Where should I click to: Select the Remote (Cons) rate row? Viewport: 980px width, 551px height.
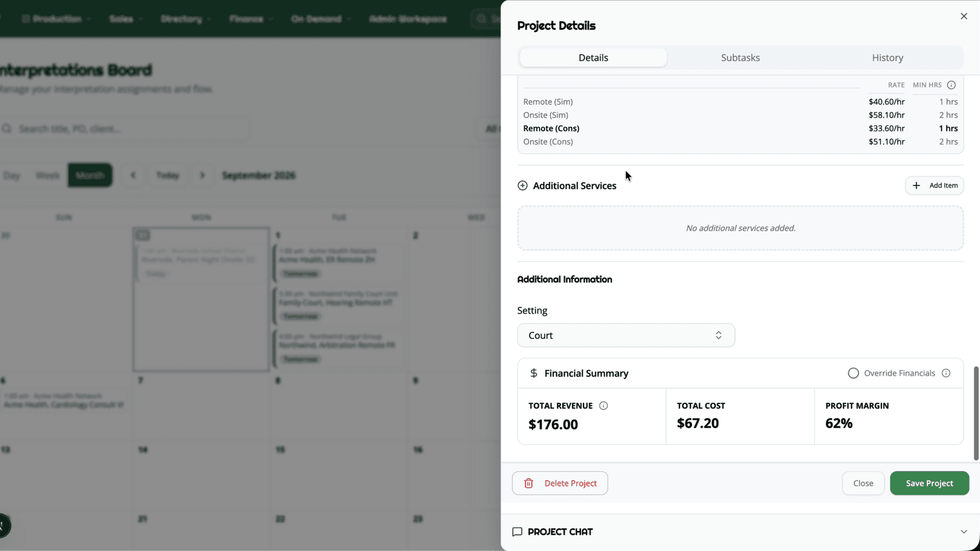740,128
